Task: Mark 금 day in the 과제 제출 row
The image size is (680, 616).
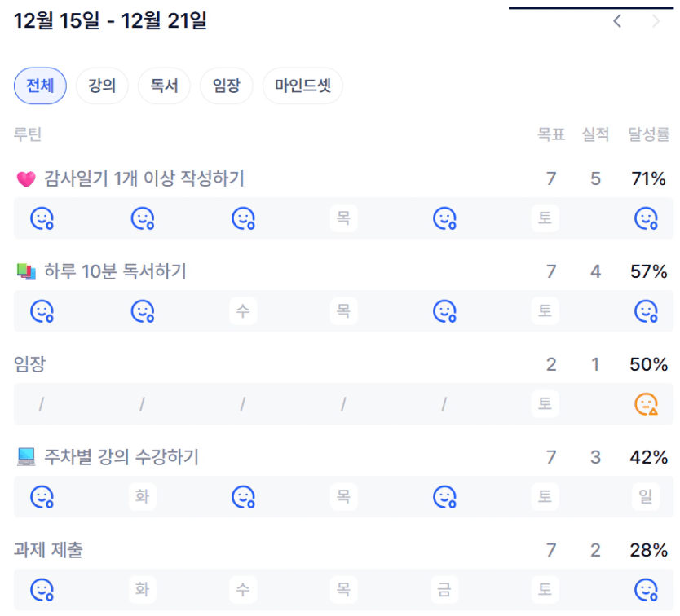Action: 444,589
